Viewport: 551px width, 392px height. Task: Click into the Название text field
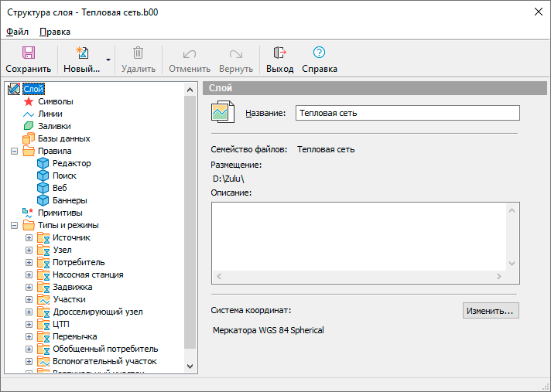tap(407, 113)
